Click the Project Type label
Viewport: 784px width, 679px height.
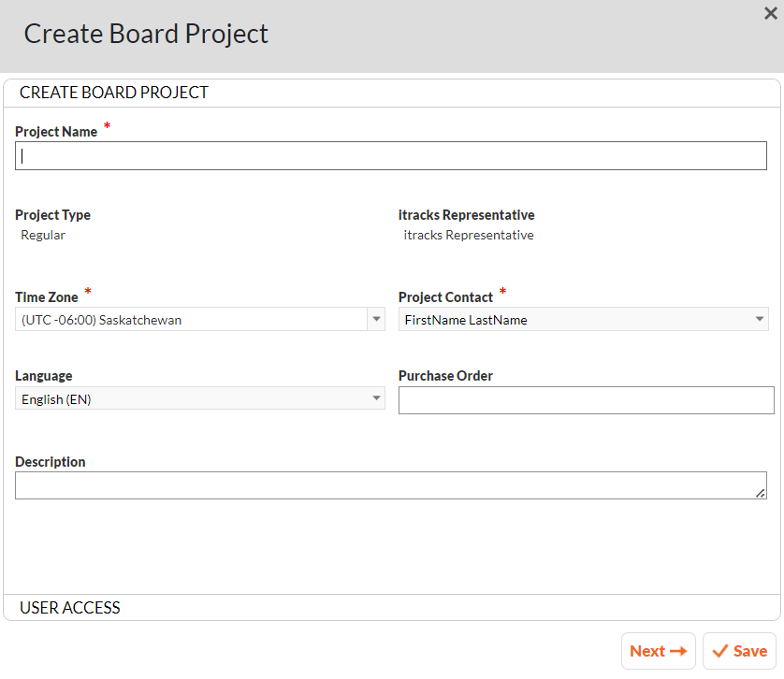coord(52,214)
